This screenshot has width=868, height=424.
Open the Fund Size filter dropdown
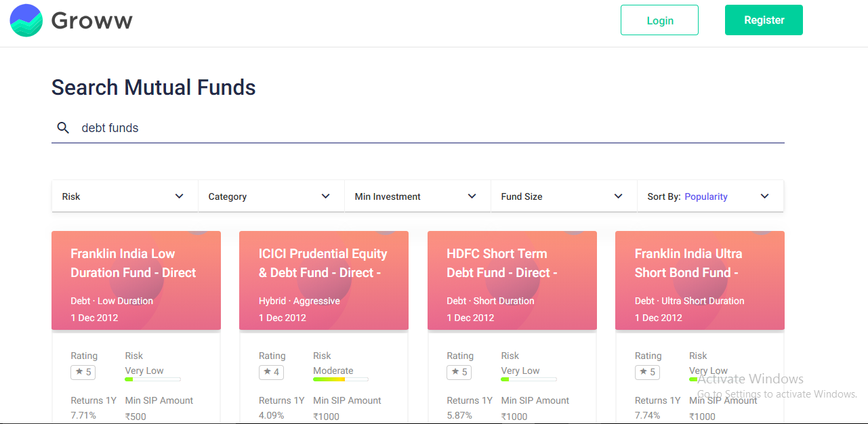pyautogui.click(x=564, y=196)
